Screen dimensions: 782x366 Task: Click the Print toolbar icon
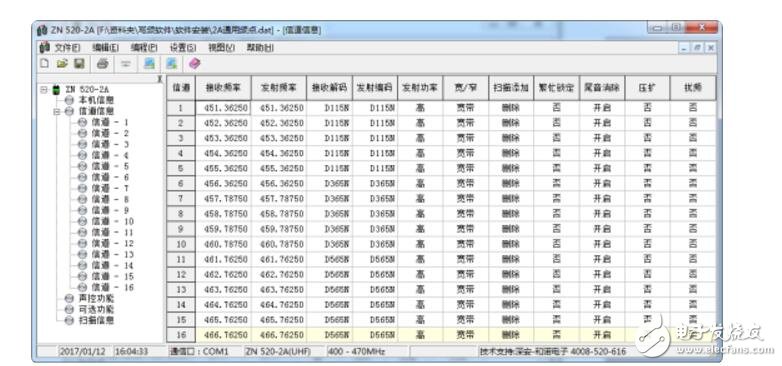point(102,64)
